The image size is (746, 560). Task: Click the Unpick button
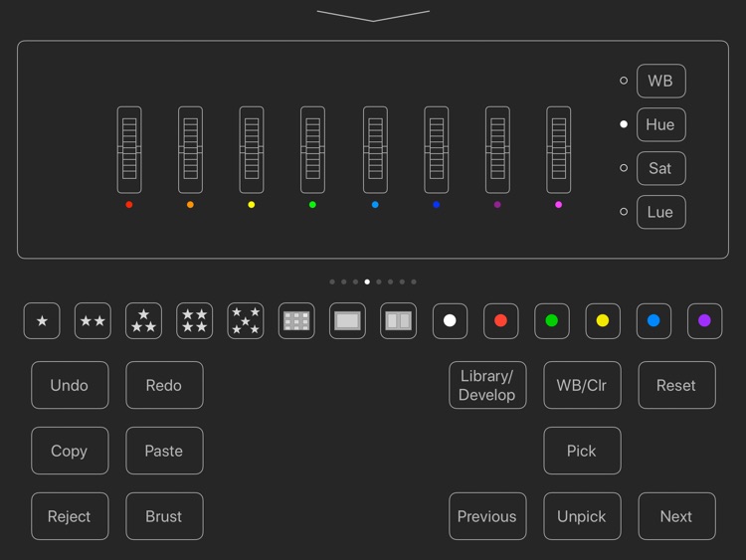coord(582,516)
